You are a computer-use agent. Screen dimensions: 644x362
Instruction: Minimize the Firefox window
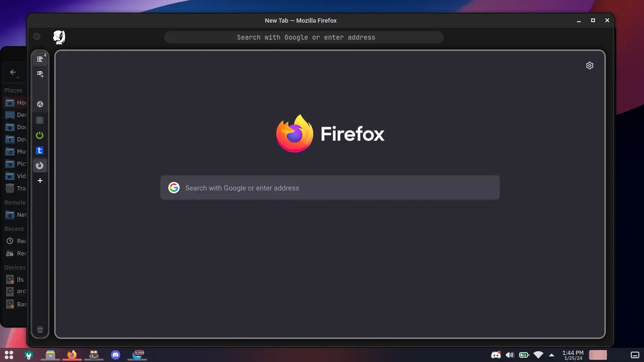click(x=579, y=21)
